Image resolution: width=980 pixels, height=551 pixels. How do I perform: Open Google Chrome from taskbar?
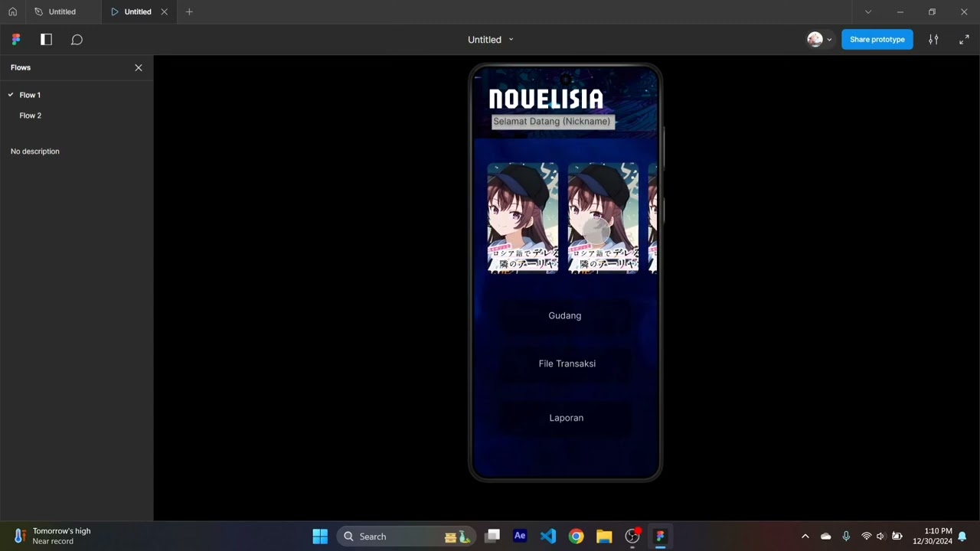576,536
